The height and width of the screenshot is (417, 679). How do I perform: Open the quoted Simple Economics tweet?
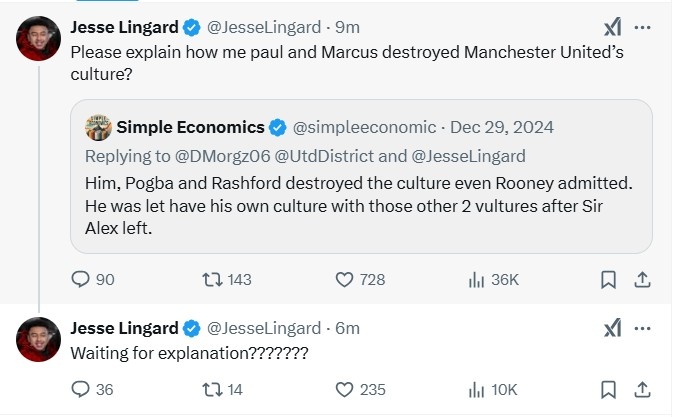(x=360, y=200)
